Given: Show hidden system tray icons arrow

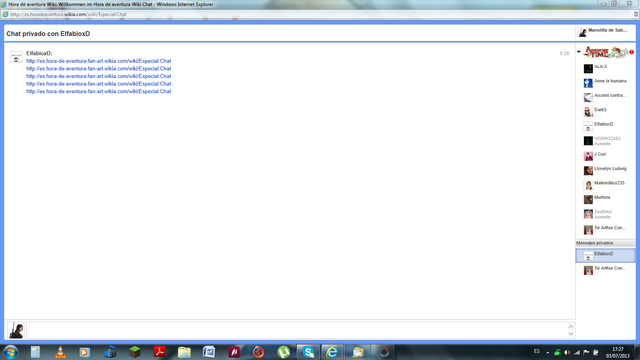Looking at the screenshot, I should (547, 353).
